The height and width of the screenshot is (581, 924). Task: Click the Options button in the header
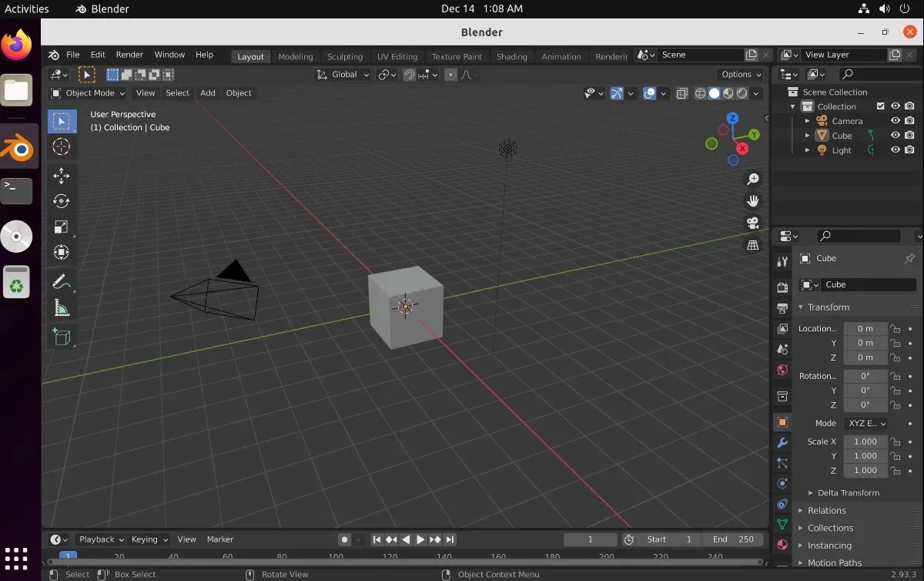(738, 74)
